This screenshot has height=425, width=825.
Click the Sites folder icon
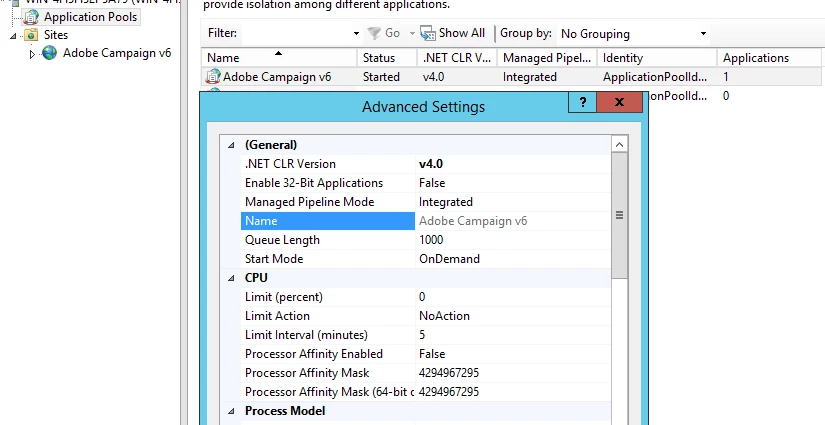[32, 35]
